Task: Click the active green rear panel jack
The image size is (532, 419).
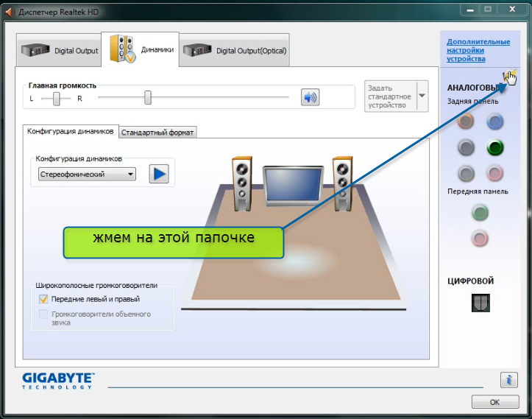Action: pos(495,147)
